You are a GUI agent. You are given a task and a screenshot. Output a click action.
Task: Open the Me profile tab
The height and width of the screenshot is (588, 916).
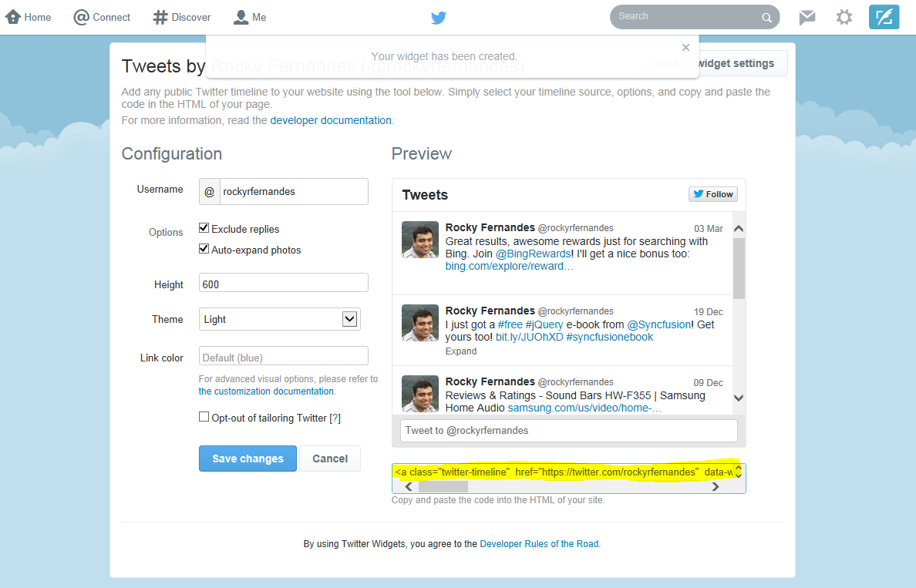[250, 17]
